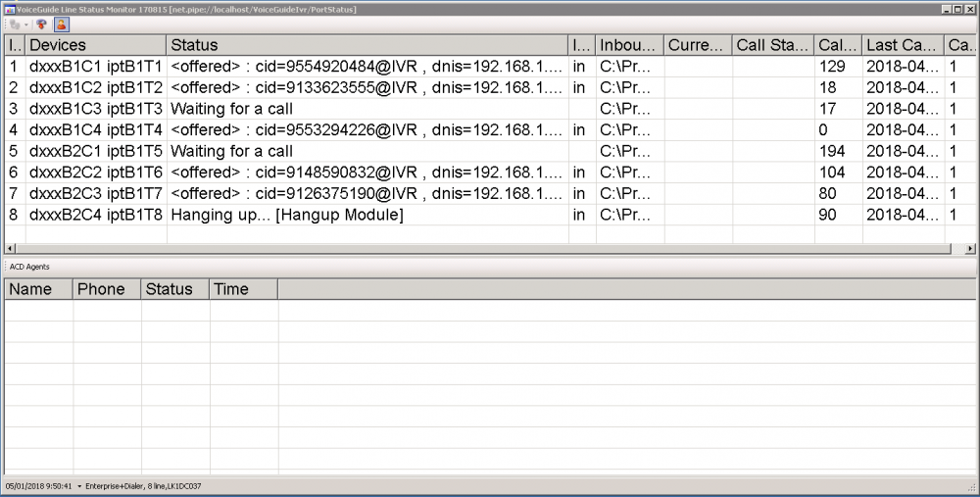Screen dimensions: 980x497
Task: Click the Status column header in the lines grid
Action: click(367, 45)
